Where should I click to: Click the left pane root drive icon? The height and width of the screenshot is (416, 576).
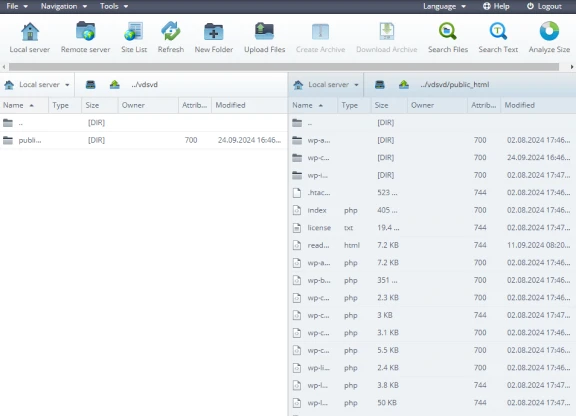[x=90, y=85]
